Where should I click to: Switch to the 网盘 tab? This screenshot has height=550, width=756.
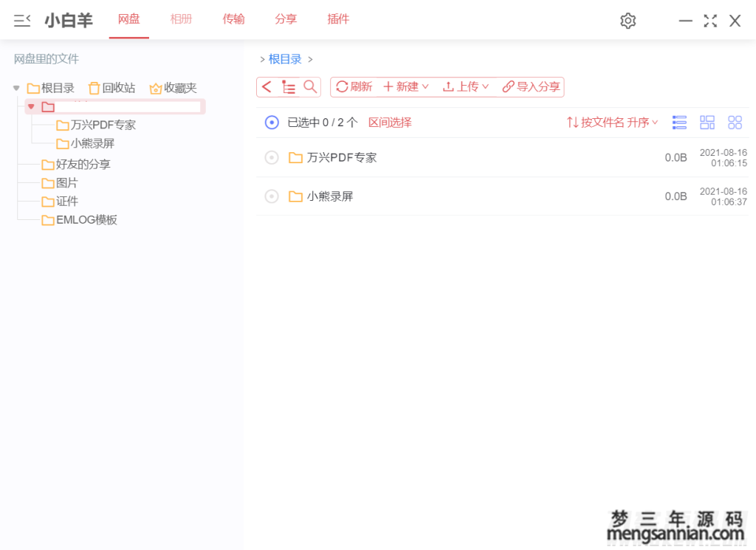[128, 19]
